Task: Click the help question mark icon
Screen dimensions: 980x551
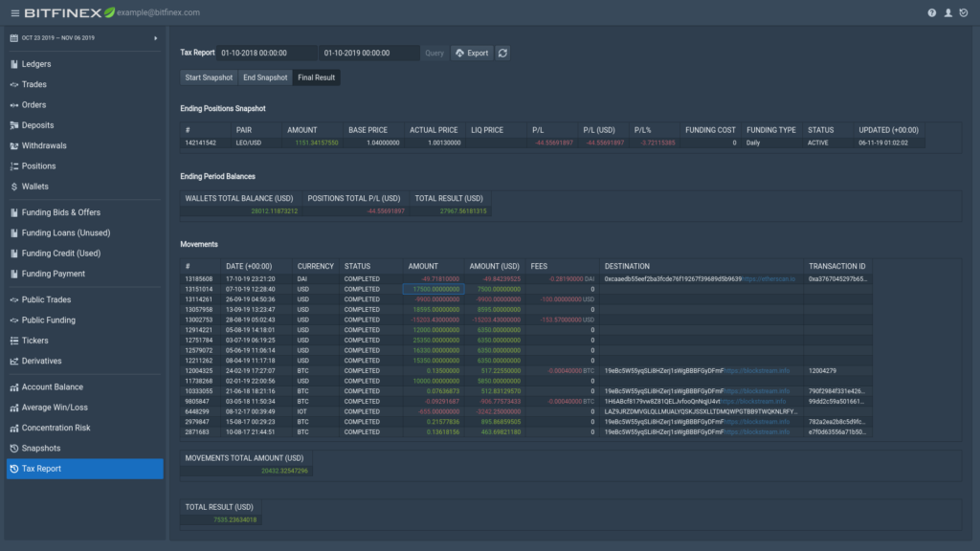Action: tap(932, 13)
